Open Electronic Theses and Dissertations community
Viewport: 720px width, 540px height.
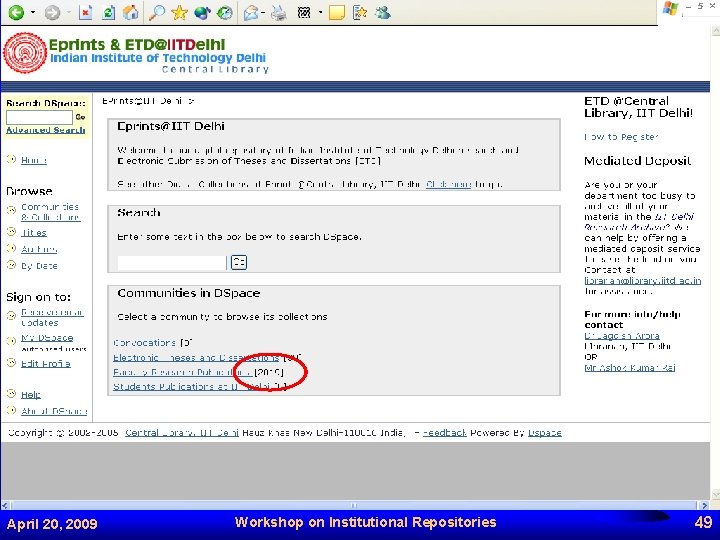pyautogui.click(x=196, y=357)
